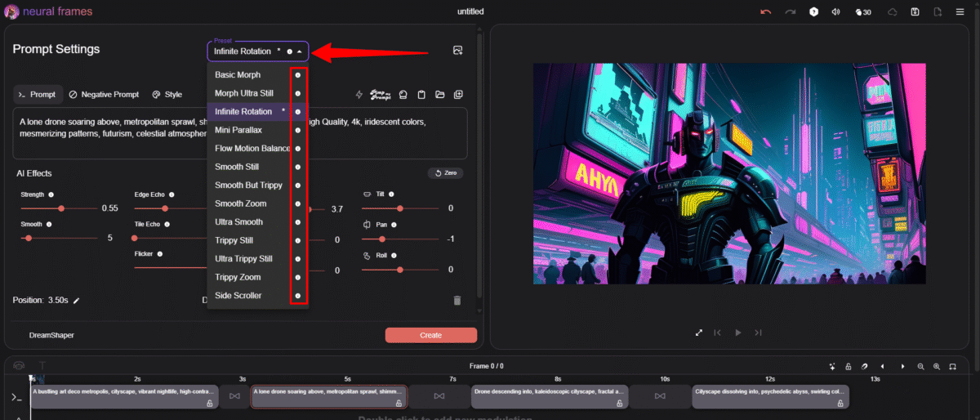Click the fit-to-view icon at timeline right

(x=952, y=366)
